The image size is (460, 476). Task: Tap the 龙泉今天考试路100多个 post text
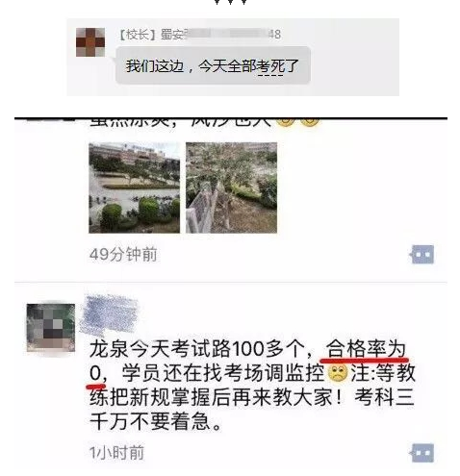coord(252,385)
